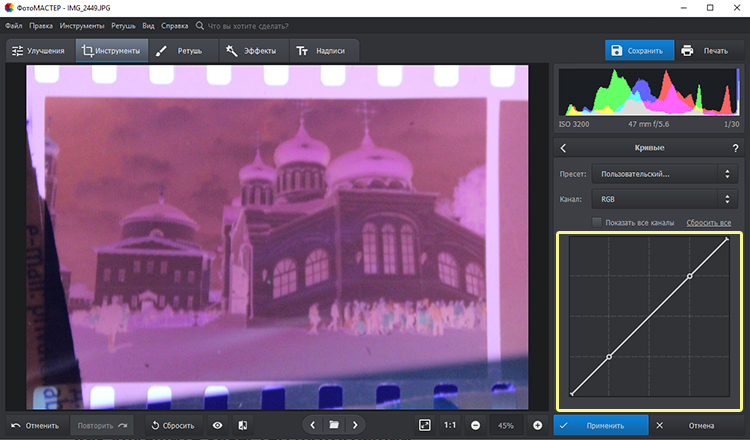Image resolution: width=750 pixels, height=440 pixels.
Task: Click the Сбросить все link
Action: pos(709,222)
